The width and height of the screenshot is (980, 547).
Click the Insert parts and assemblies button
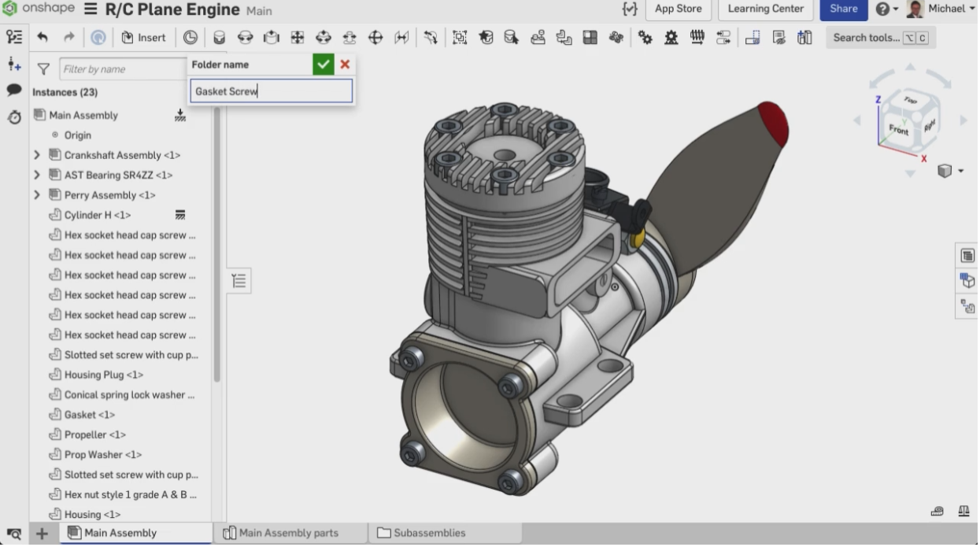tap(143, 37)
